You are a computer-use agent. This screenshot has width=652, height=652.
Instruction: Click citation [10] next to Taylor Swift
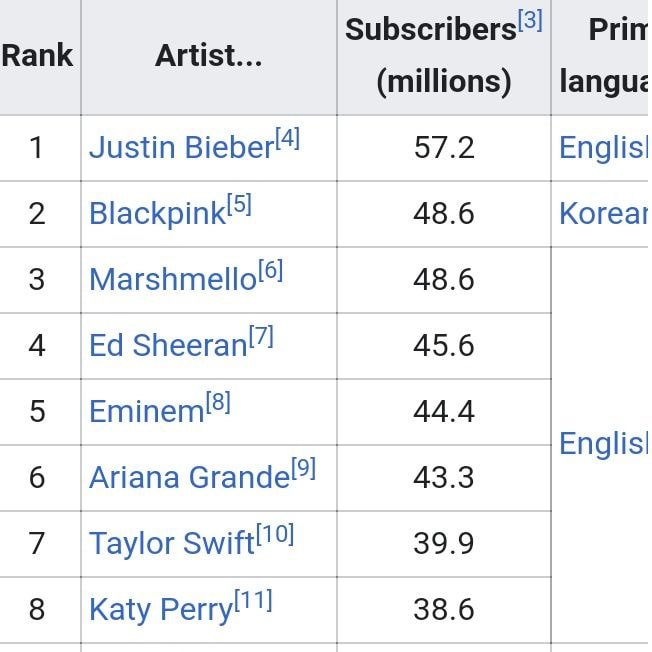[x=275, y=534]
